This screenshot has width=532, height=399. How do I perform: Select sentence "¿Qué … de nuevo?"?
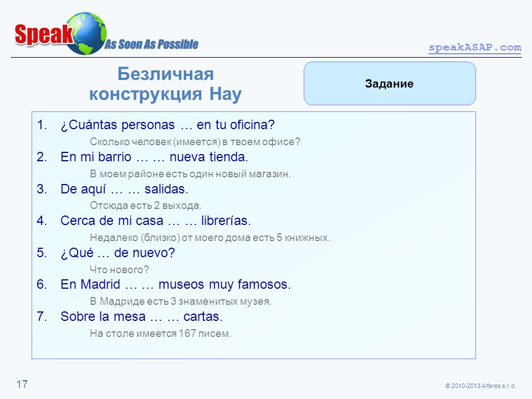point(117,253)
